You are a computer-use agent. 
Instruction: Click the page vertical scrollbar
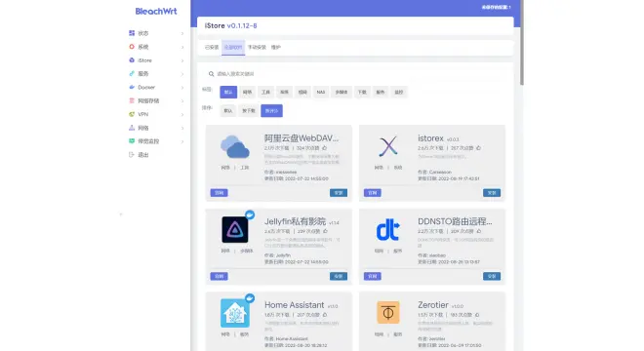click(x=522, y=43)
